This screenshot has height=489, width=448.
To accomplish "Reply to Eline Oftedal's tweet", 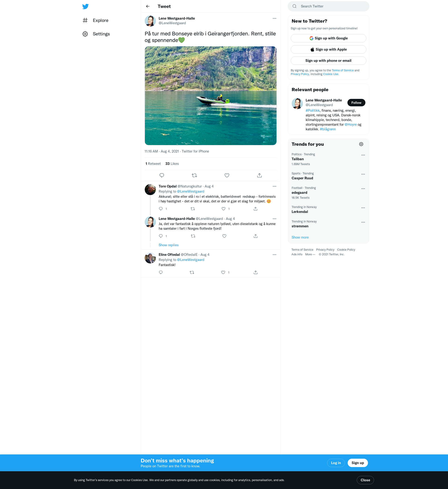I will pos(161,272).
